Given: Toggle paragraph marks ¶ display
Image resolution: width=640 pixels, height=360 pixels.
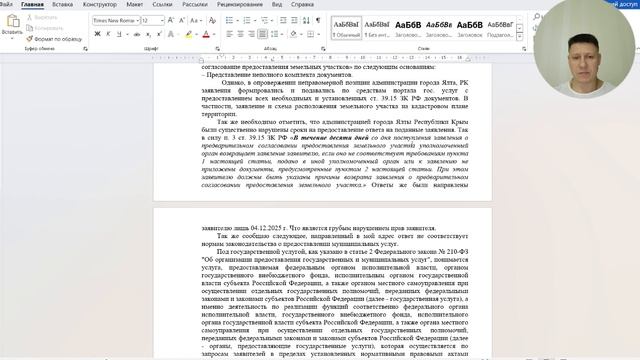Looking at the screenshot, I should coord(318,20).
